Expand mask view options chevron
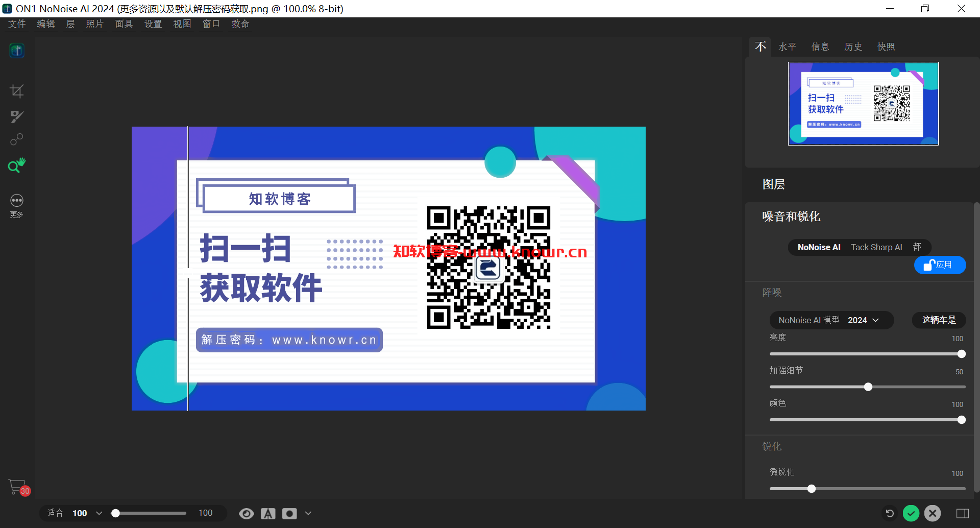The image size is (980, 528). coord(308,514)
